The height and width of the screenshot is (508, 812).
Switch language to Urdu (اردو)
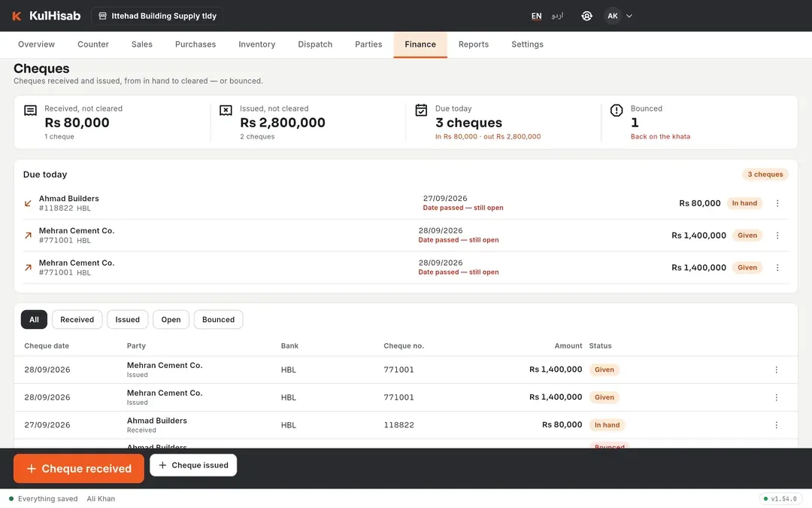[557, 16]
